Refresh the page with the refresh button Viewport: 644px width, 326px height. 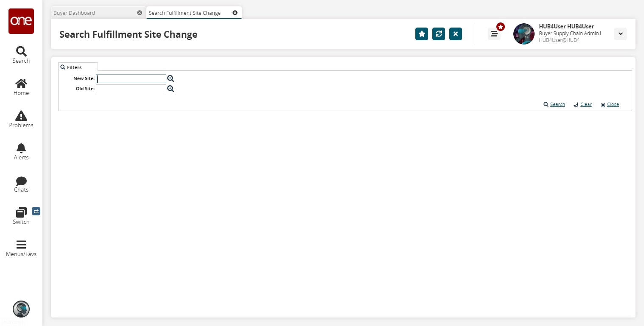click(439, 34)
